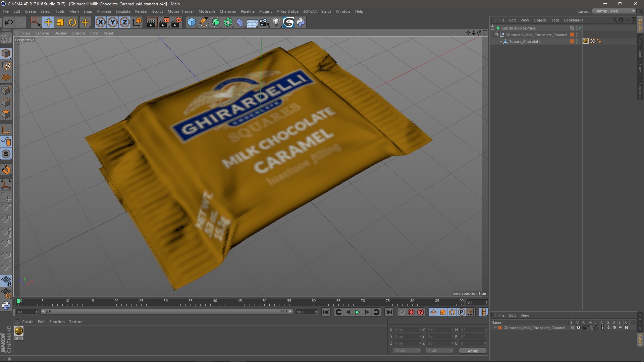Open the Layout dropdown Startup (User)
Image resolution: width=644 pixels, height=362 pixels.
pos(614,11)
